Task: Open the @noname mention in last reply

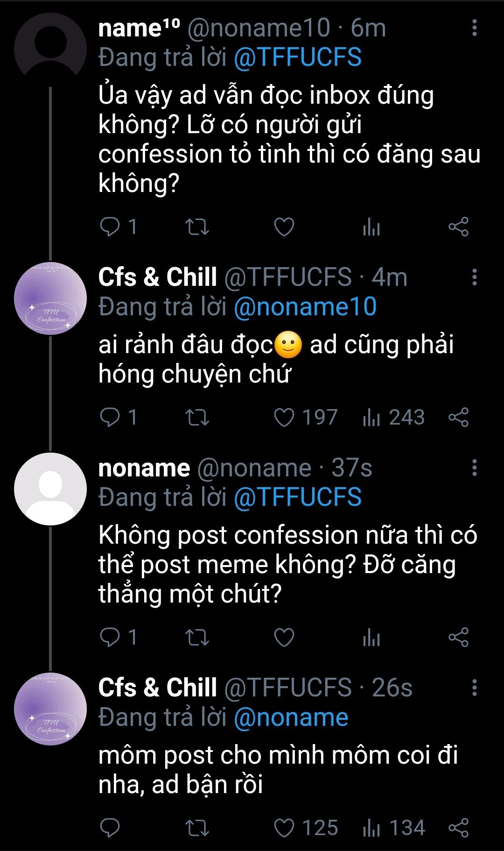Action: [x=291, y=717]
